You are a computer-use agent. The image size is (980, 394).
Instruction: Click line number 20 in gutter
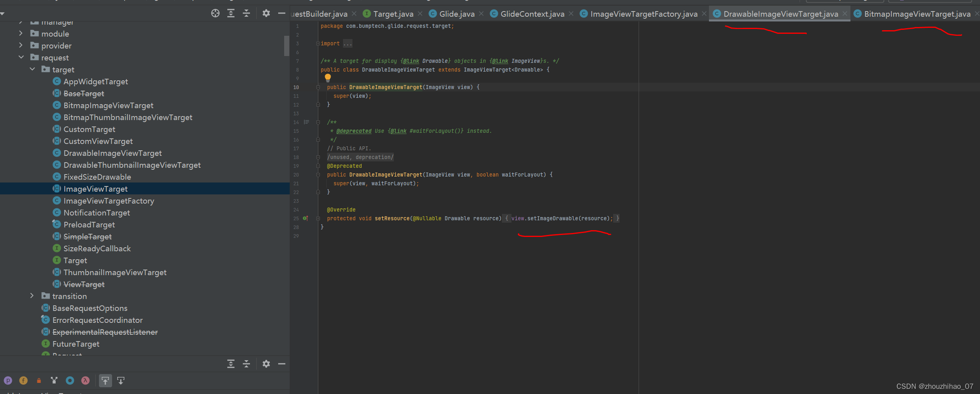296,175
